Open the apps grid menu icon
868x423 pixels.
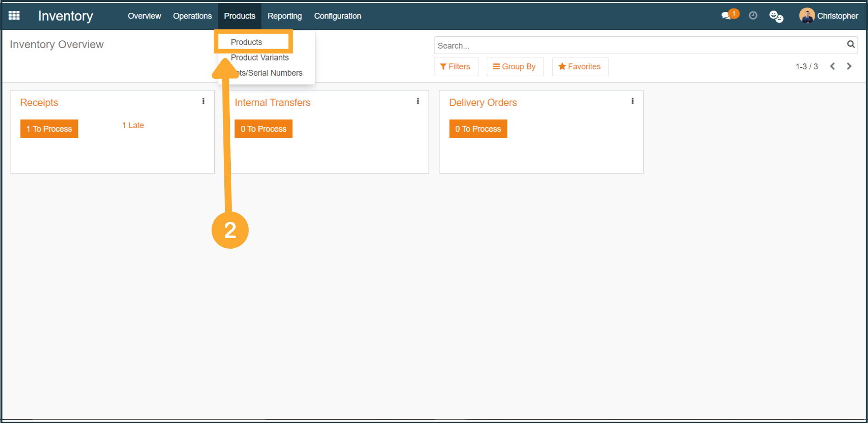tap(14, 16)
